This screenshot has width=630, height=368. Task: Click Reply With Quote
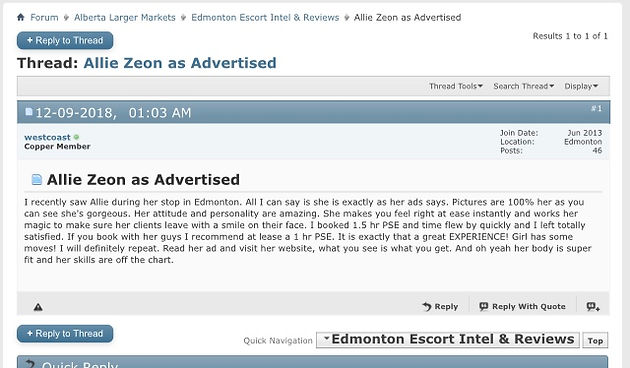click(x=522, y=307)
